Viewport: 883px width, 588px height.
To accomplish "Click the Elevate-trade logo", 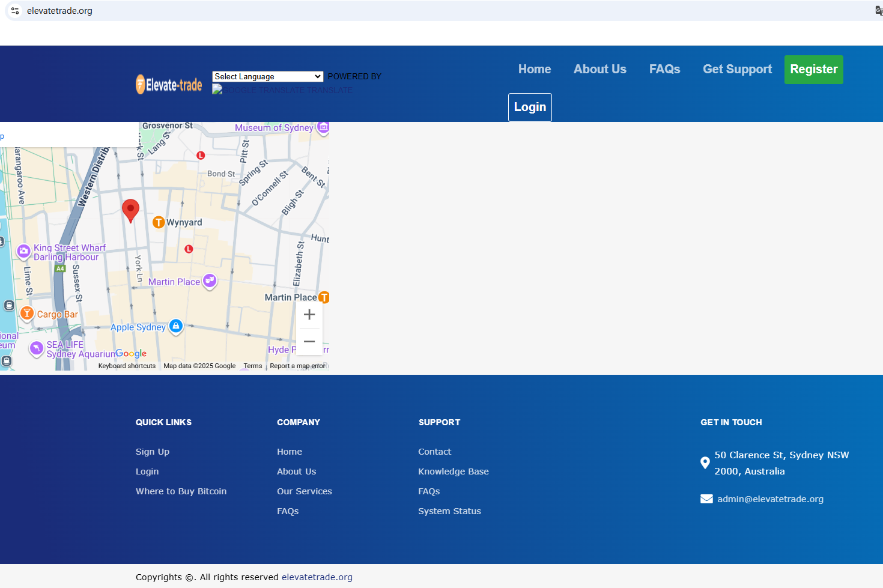I will tap(169, 85).
